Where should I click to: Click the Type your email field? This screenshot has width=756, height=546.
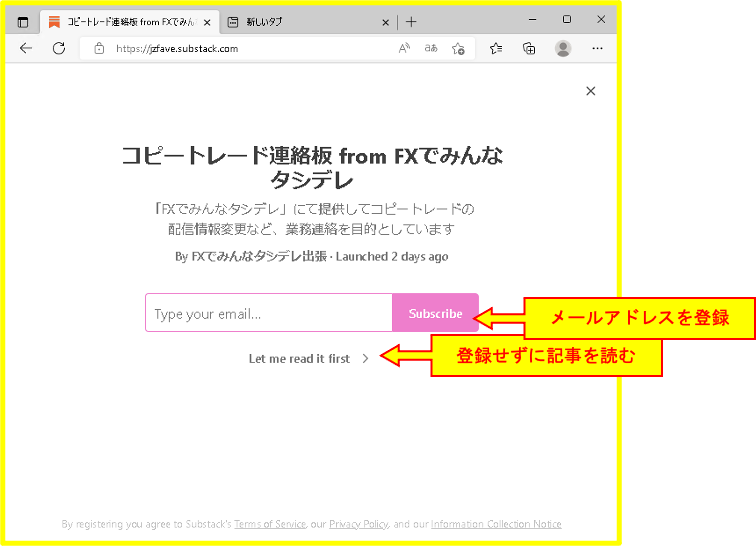269,313
